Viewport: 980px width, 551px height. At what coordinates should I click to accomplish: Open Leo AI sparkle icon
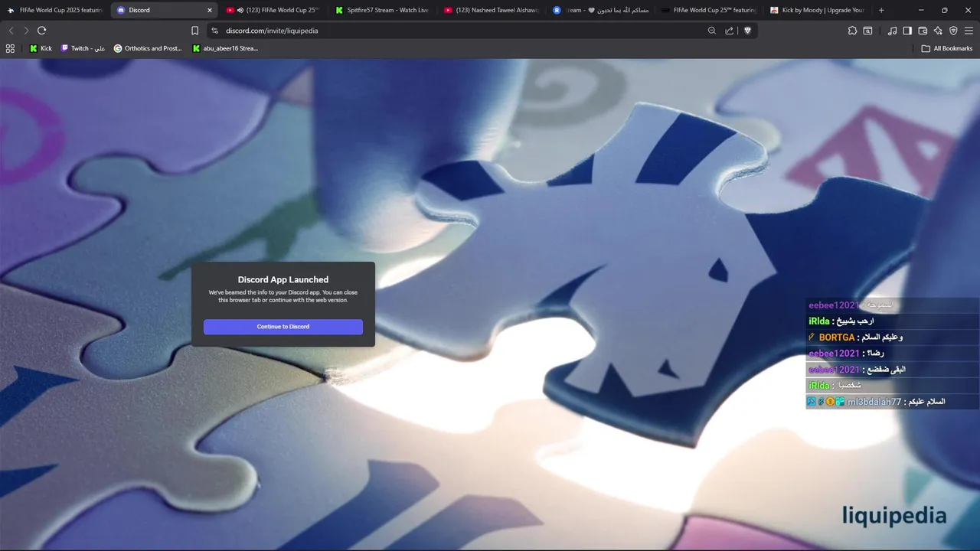(x=938, y=31)
